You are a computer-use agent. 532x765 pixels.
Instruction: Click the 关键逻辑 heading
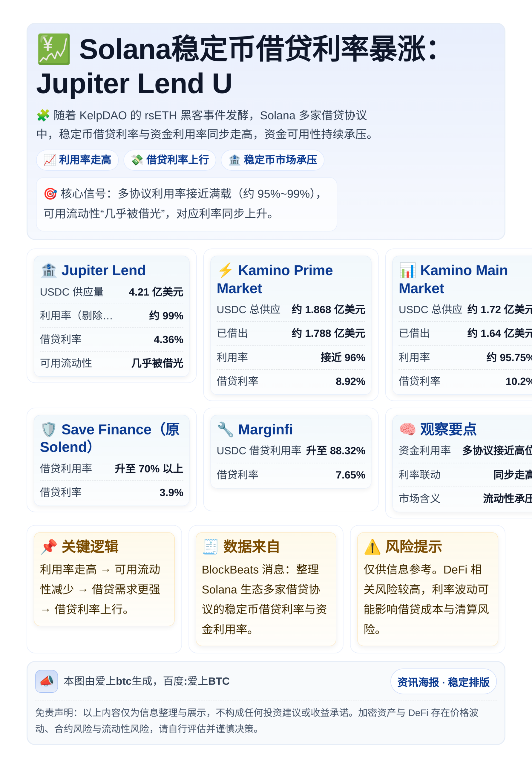(x=90, y=547)
